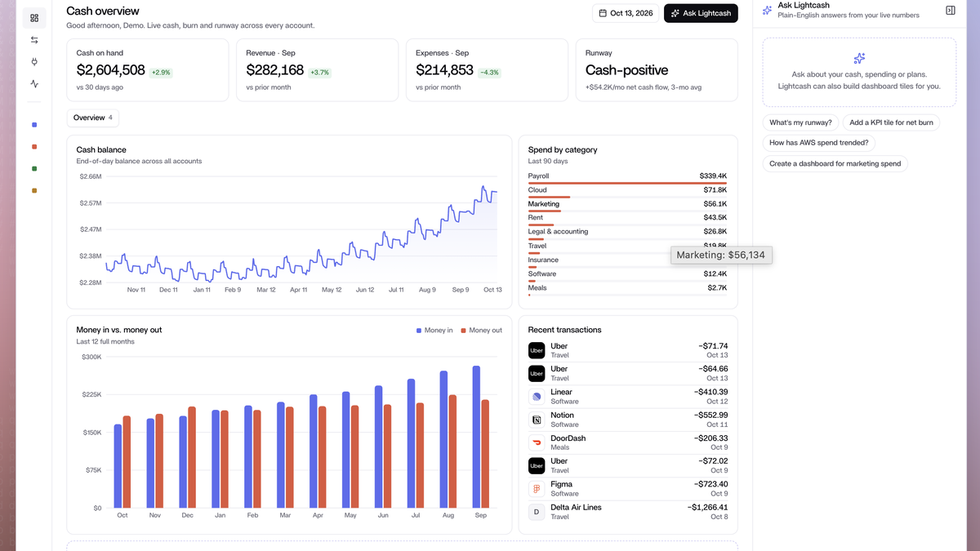Click the Figma logo icon in transactions
This screenshot has height=551, width=980.
click(537, 489)
